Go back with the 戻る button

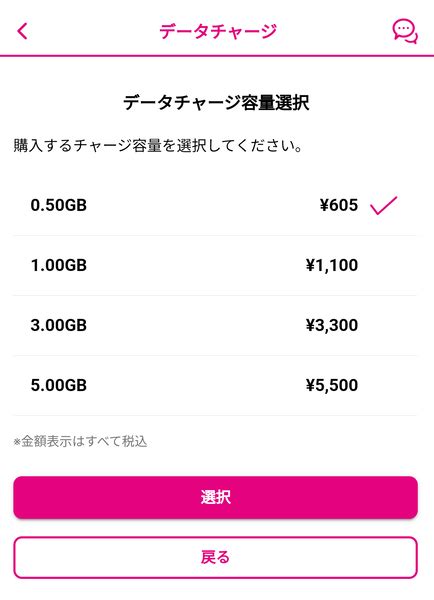pyautogui.click(x=215, y=557)
